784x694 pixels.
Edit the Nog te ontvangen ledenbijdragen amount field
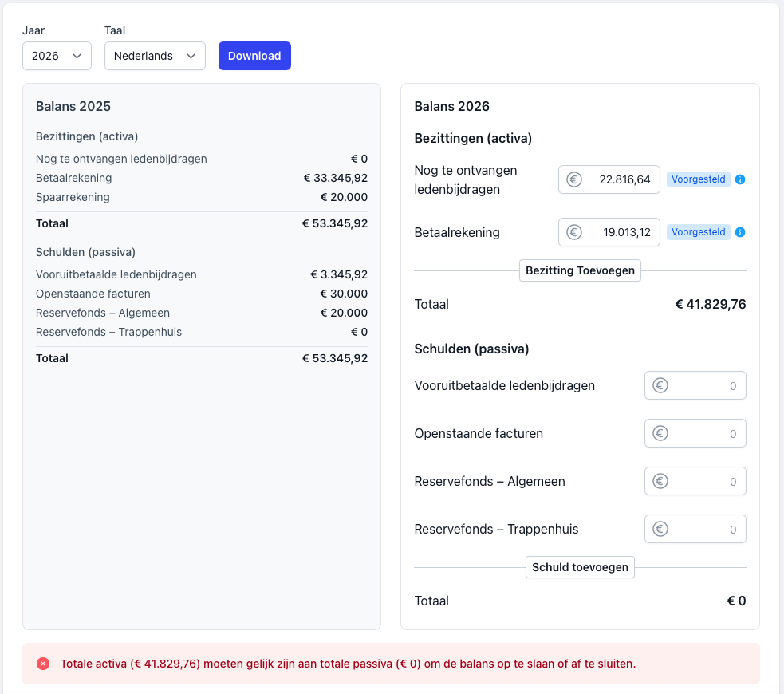tap(618, 179)
